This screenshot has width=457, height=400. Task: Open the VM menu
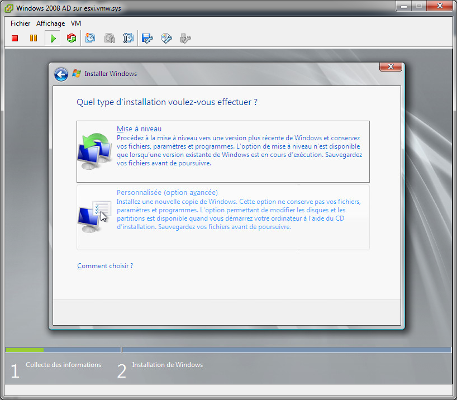(76, 23)
